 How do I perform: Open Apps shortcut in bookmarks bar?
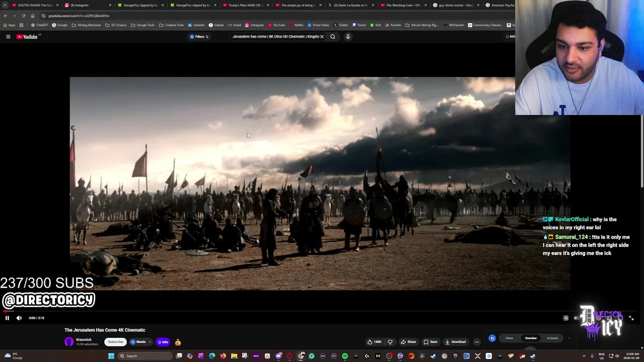[x=9, y=25]
